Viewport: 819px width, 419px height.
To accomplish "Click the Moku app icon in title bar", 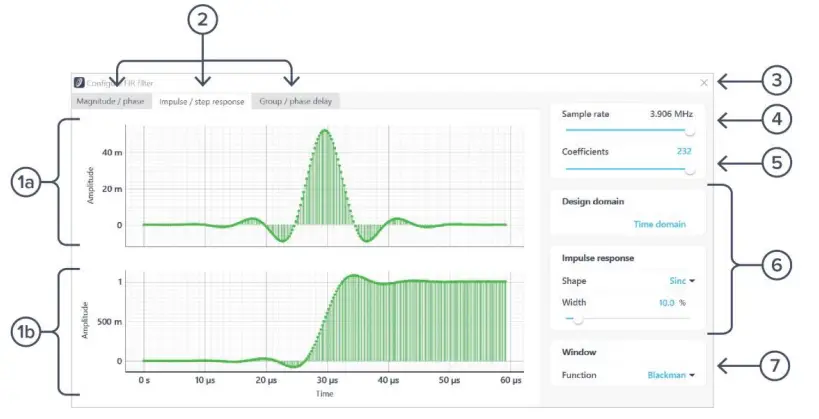I will (x=79, y=83).
